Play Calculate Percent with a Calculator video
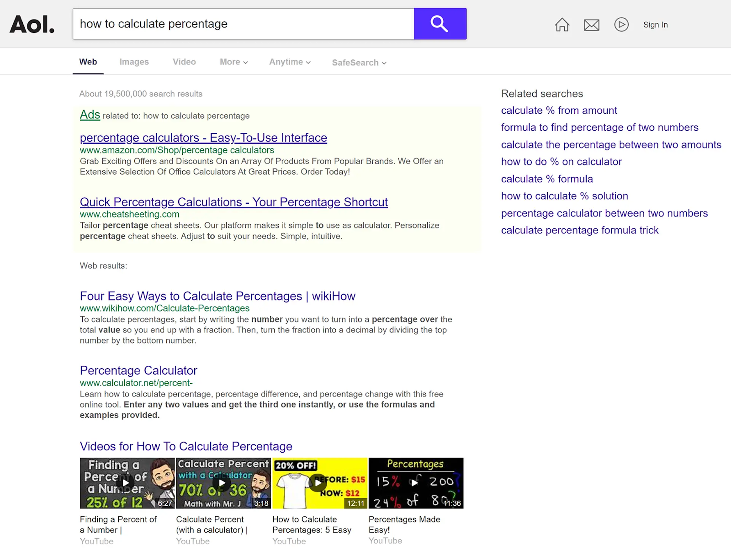 [x=223, y=483]
